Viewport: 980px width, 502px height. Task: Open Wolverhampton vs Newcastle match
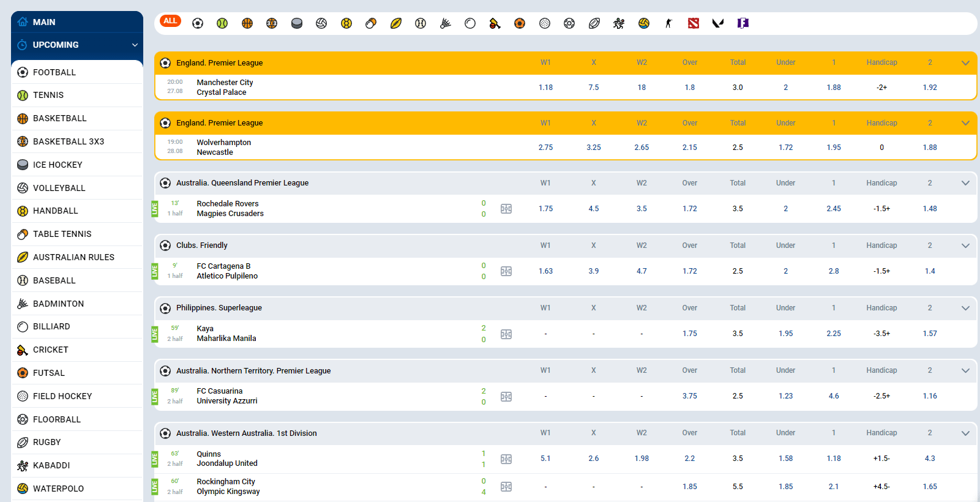[223, 147]
